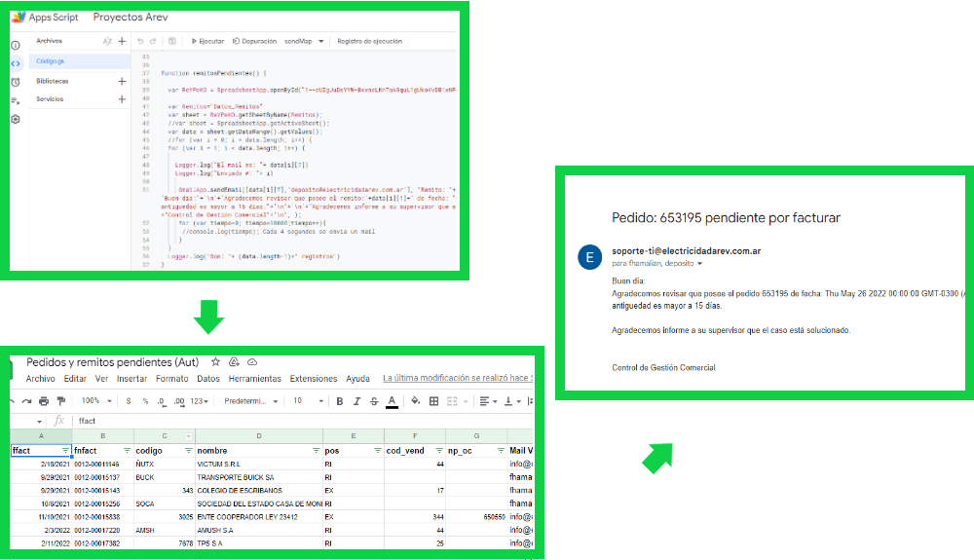Screen dimensions: 974x560
Task: Check the cloud document status icon
Action: (252, 362)
